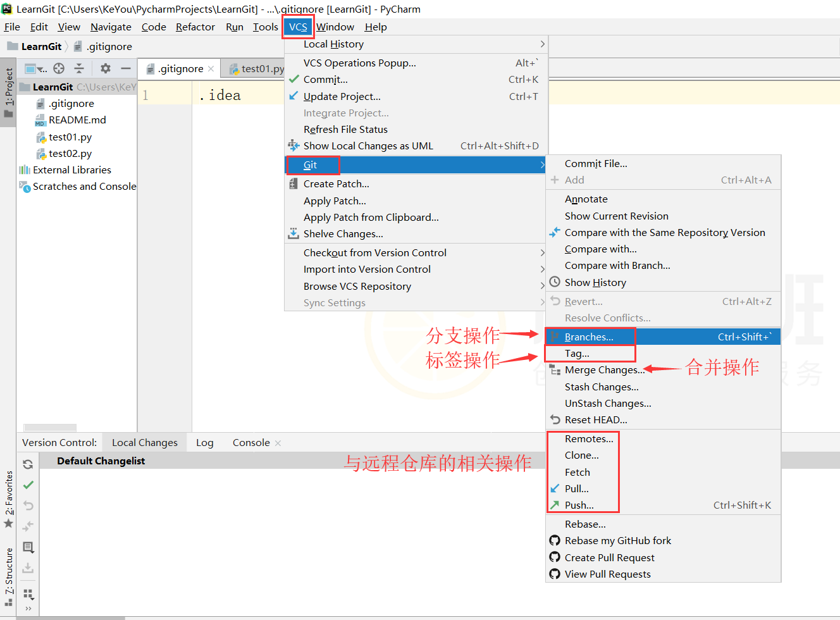
Task: Open the Window menu
Action: click(335, 27)
